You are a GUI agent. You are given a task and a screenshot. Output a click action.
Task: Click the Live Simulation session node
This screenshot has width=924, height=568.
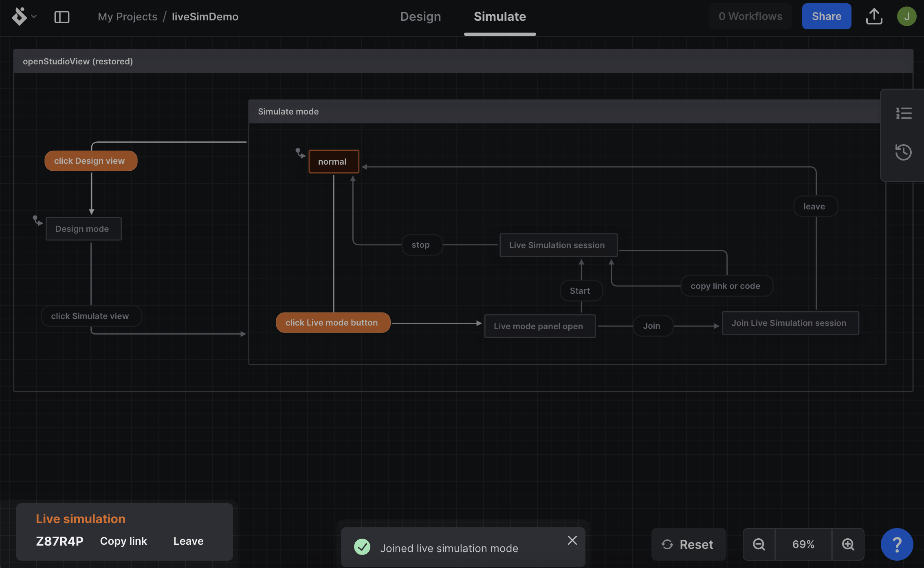[557, 244]
